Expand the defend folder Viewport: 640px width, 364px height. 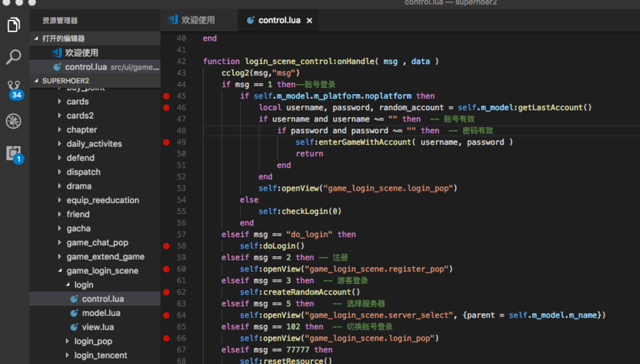click(95, 158)
